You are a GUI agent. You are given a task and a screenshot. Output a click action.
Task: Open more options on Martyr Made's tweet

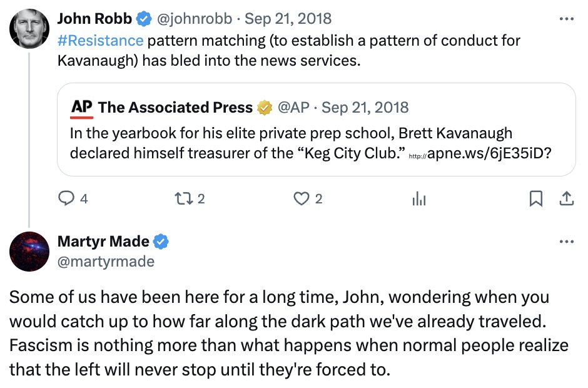[x=566, y=242]
